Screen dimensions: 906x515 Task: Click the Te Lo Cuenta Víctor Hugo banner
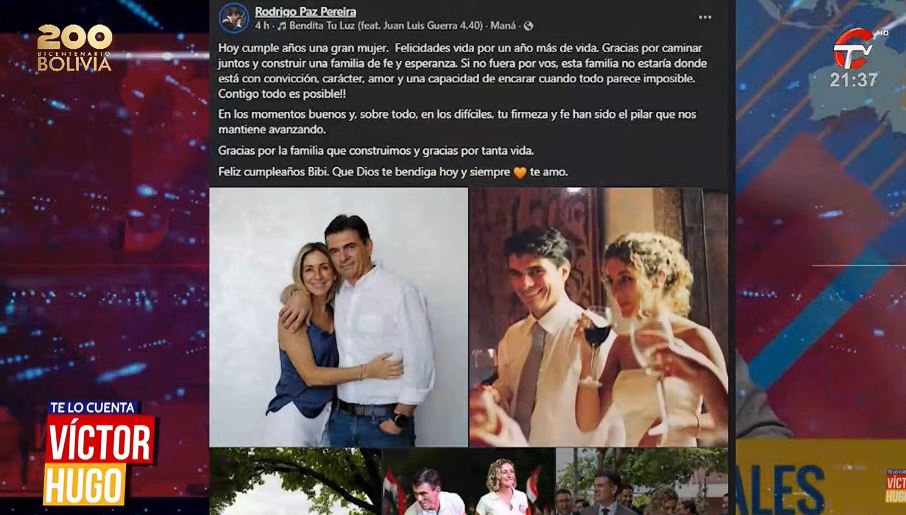coord(99,453)
